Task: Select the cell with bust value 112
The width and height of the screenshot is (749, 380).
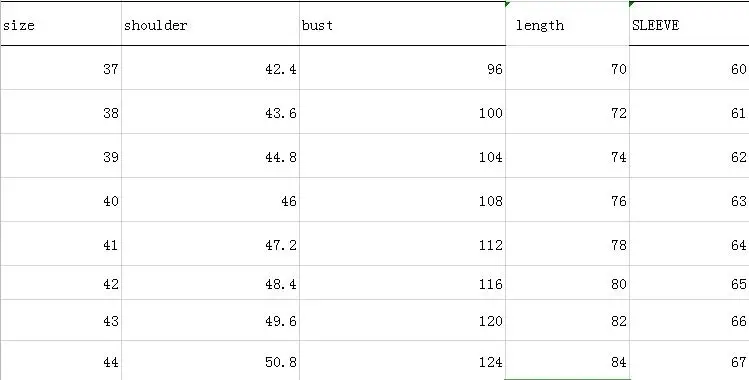Action: click(402, 243)
